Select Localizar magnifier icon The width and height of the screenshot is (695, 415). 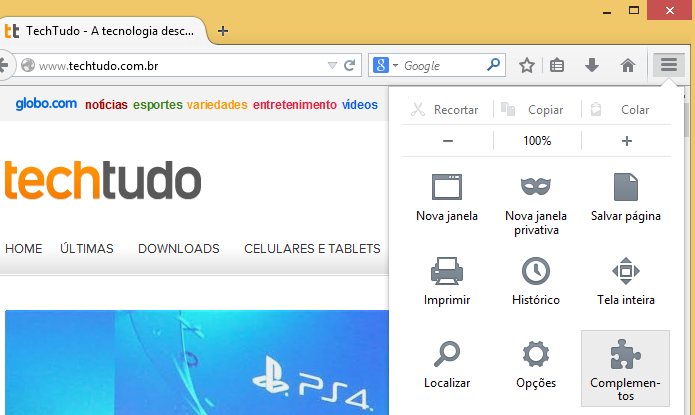(x=447, y=364)
